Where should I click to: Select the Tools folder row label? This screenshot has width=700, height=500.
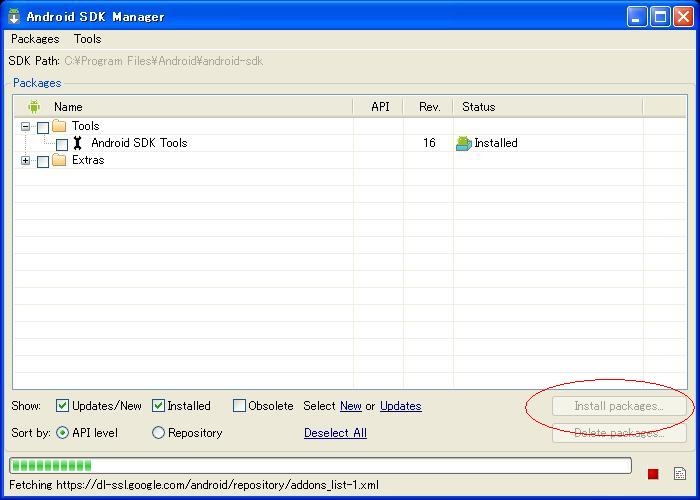click(x=85, y=126)
